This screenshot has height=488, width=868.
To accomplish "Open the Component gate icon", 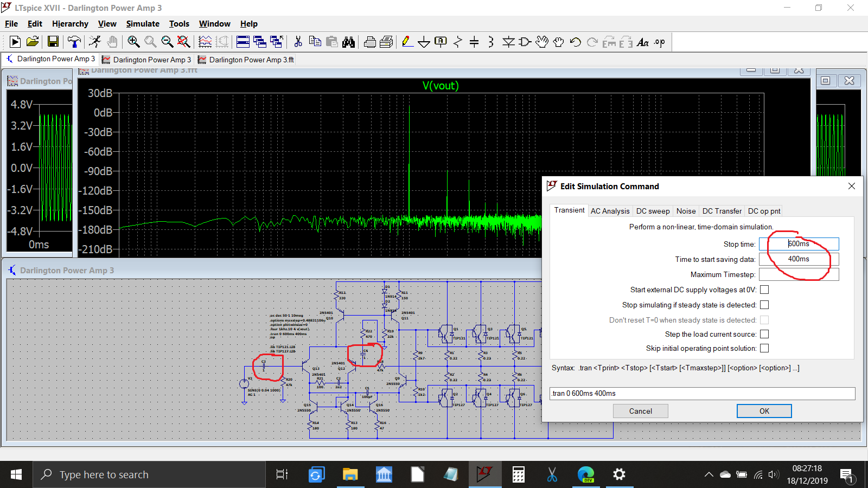I will coord(525,42).
